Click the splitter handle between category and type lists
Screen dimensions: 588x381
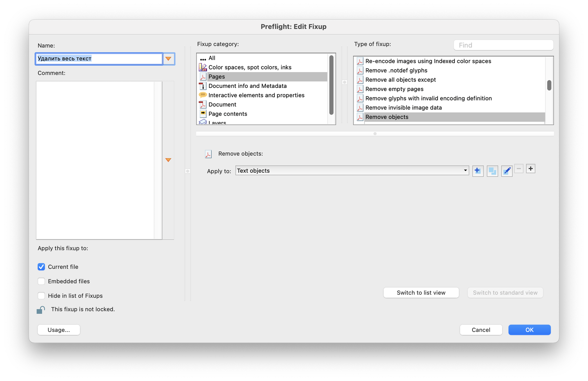[x=345, y=82]
